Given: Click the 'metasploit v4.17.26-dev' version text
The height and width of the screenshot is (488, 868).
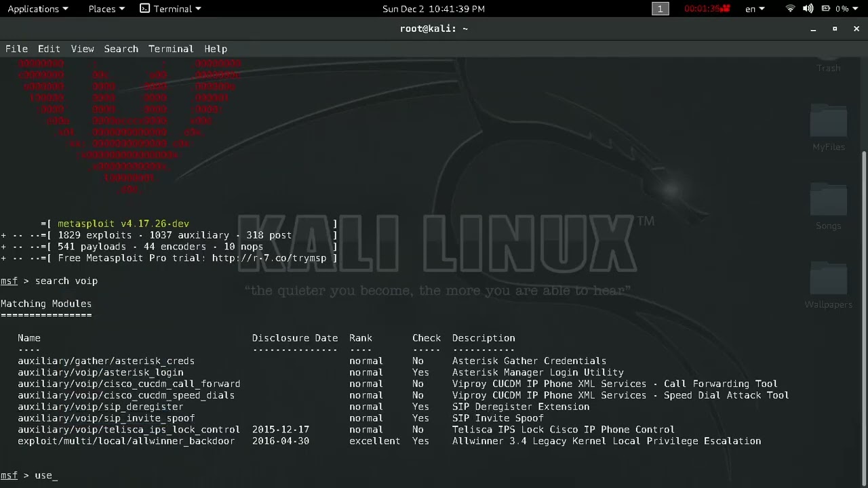Looking at the screenshot, I should (x=123, y=224).
